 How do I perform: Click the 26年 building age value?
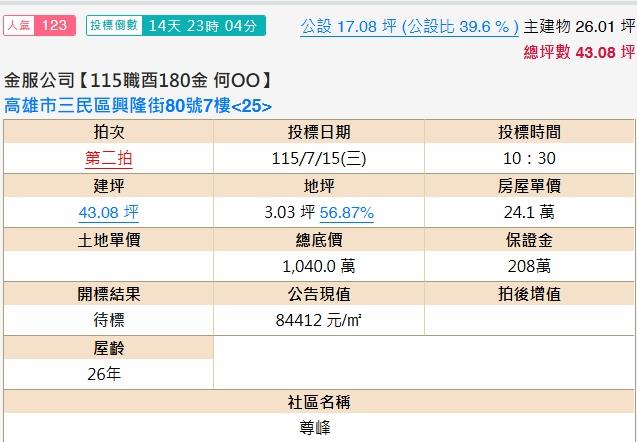click(x=104, y=374)
